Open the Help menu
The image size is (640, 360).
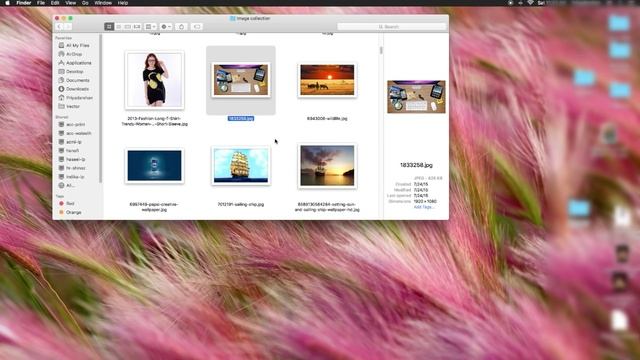point(123,2)
